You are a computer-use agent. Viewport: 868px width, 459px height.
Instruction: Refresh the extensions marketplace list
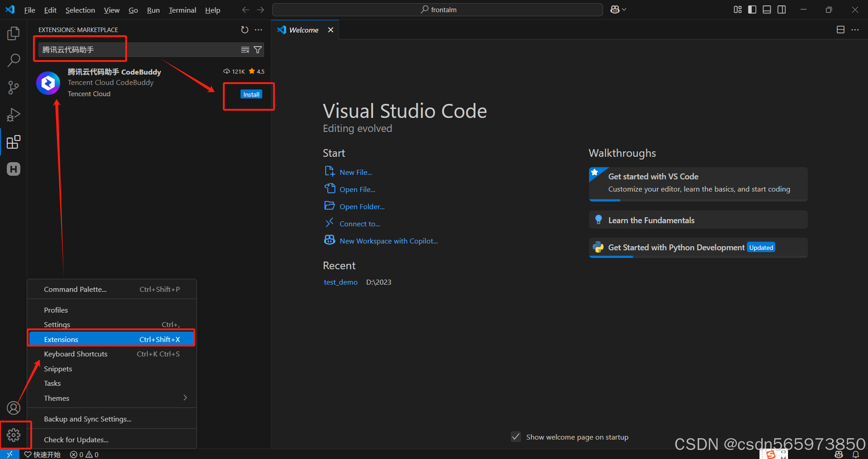tap(245, 30)
